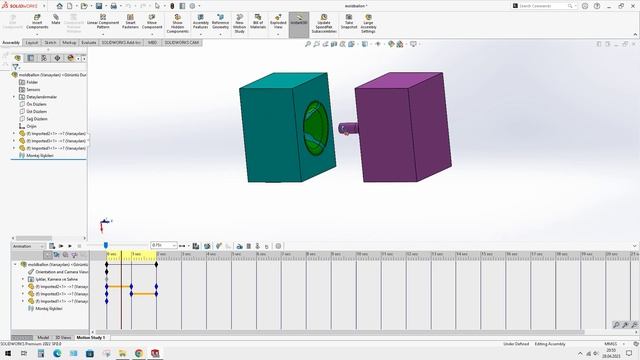The width and height of the screenshot is (640, 360).
Task: Click New Motion Study tool
Action: click(240, 24)
